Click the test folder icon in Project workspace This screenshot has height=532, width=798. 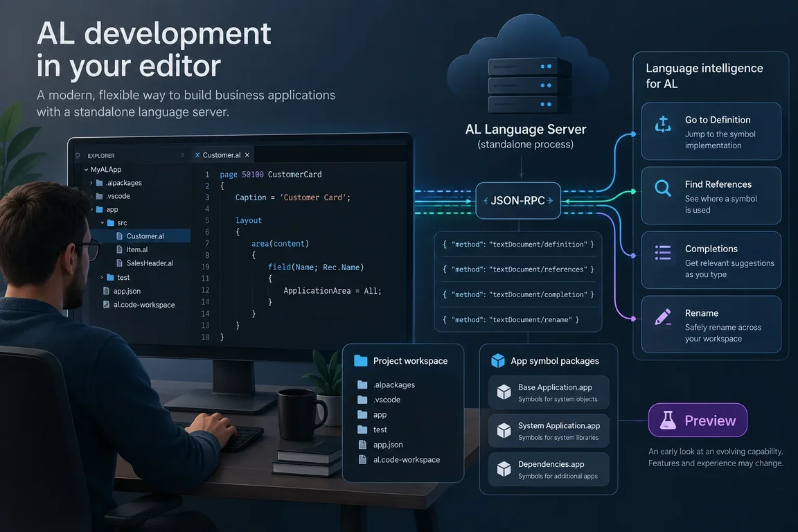click(x=362, y=429)
